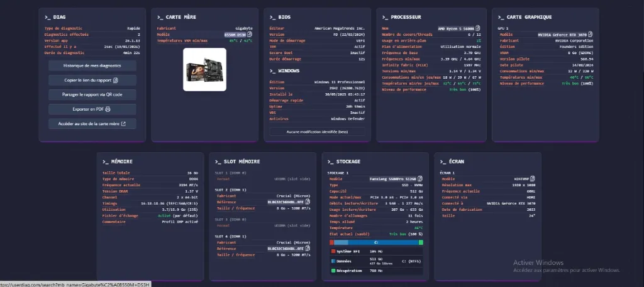Copy the Slot 2 RAM reference icon
The image size is (644, 287).
[x=308, y=203]
